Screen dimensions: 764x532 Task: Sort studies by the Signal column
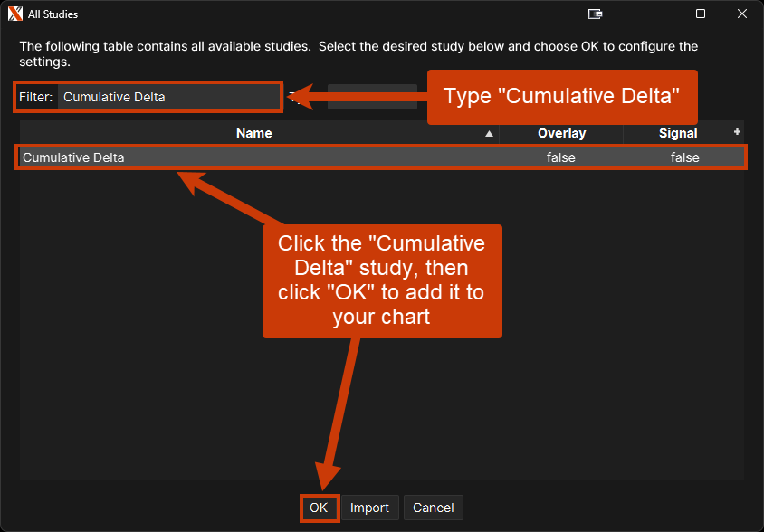[x=677, y=133]
